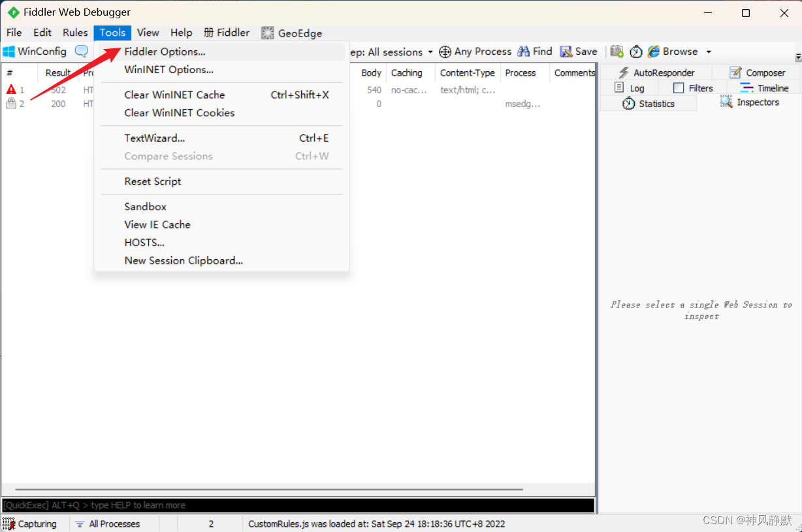Select the Find sessions tool
Viewport: 802px width, 532px height.
pyautogui.click(x=535, y=52)
